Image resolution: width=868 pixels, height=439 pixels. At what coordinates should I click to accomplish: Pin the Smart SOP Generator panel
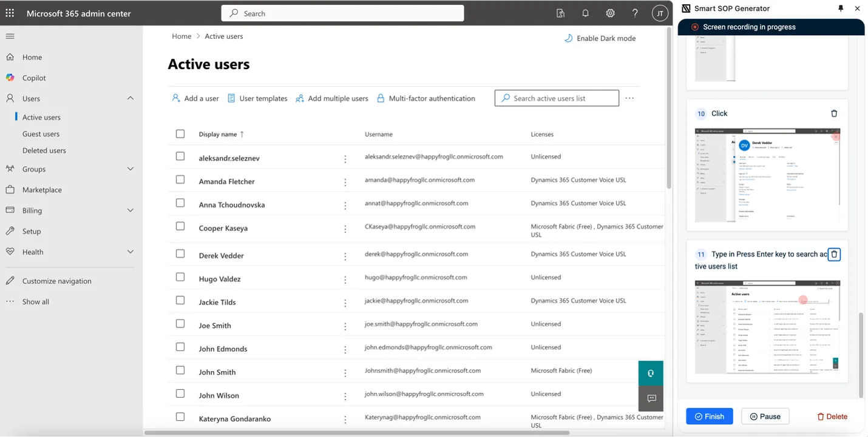pos(840,8)
